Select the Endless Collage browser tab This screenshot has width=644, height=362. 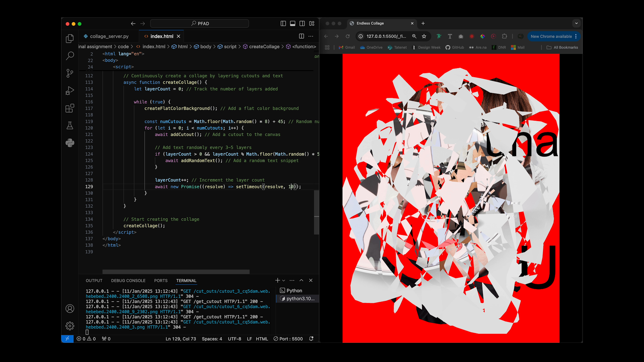click(x=382, y=23)
